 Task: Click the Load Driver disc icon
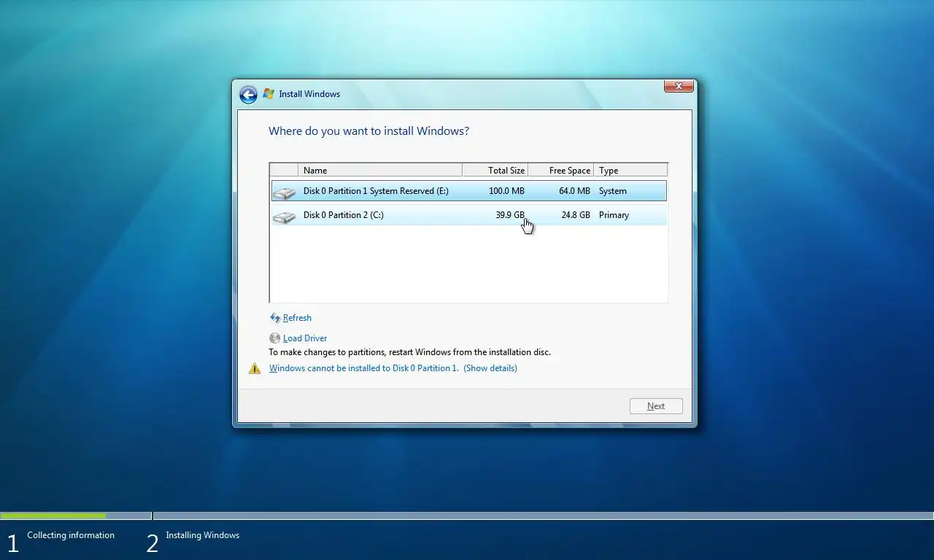tap(274, 338)
